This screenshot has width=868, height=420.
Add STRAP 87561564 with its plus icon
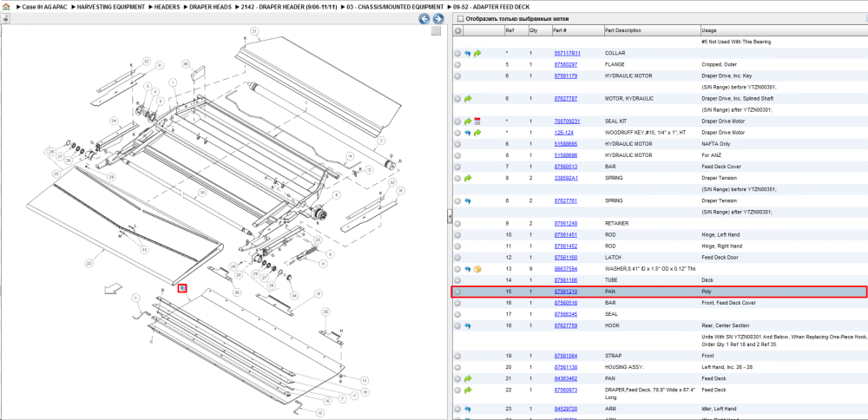pos(457,356)
